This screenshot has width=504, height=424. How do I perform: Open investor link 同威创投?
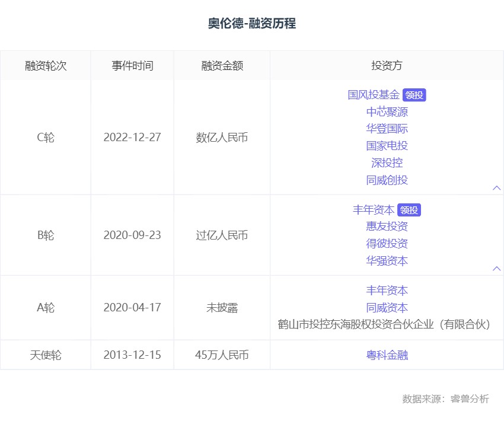[387, 180]
